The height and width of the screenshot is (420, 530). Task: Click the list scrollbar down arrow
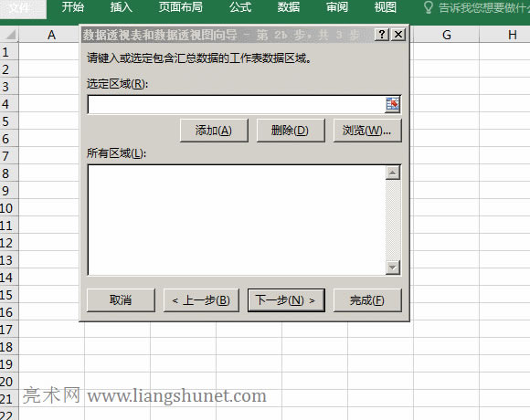tap(393, 268)
